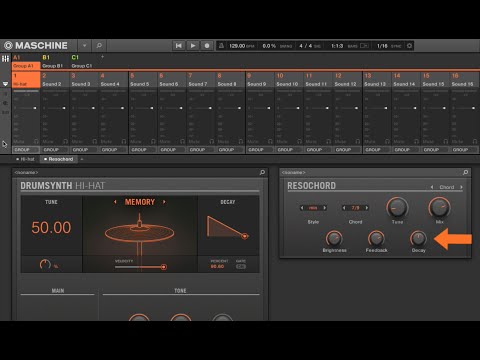Mute the Sound 13 channel
The height and width of the screenshot is (360, 480).
(x=370, y=142)
